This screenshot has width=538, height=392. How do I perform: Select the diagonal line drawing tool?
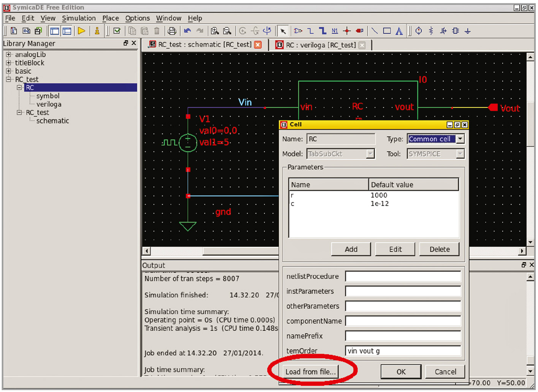click(375, 31)
